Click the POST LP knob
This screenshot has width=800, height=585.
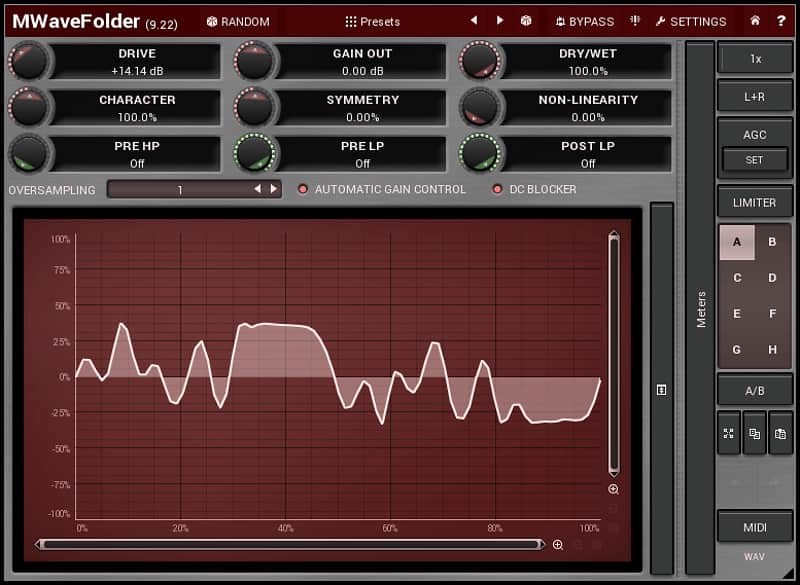coord(480,153)
